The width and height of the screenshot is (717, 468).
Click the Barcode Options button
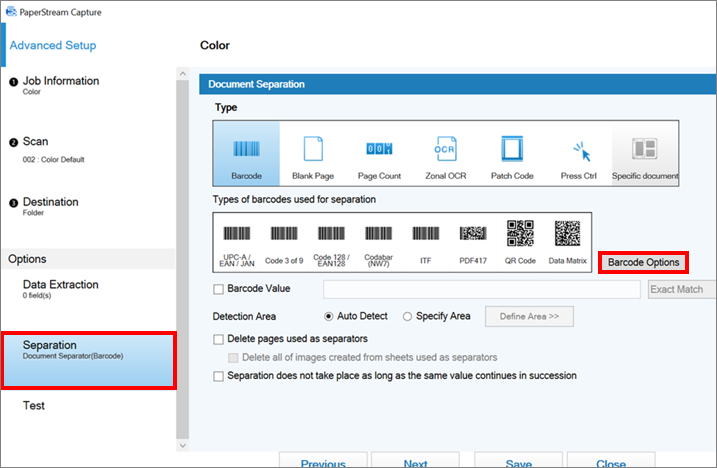[643, 262]
